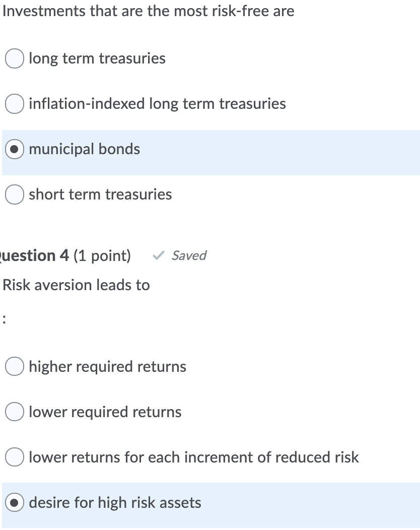Viewport: 420px width, 530px height.
Task: Click the 'Saved' status text
Action: tap(189, 255)
